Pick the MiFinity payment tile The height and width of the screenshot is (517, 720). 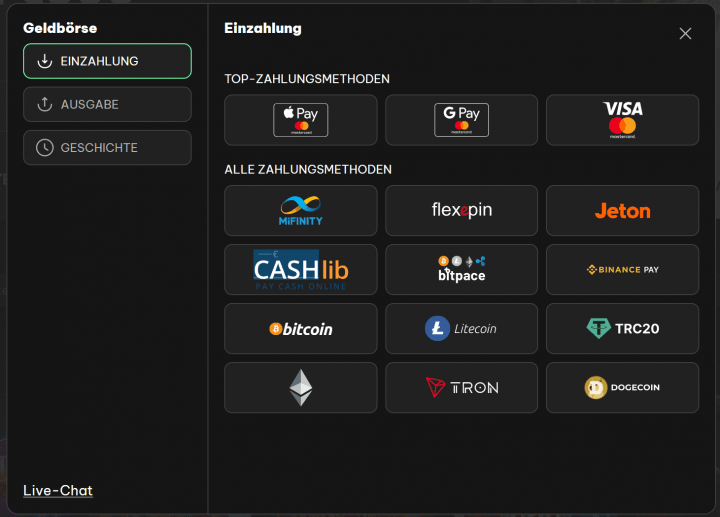pyautogui.click(x=301, y=210)
